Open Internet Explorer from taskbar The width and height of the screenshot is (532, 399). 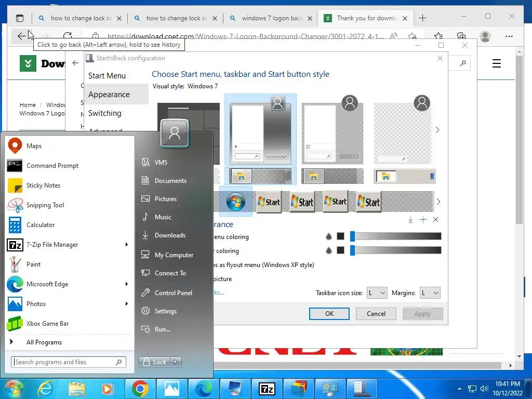(45, 389)
